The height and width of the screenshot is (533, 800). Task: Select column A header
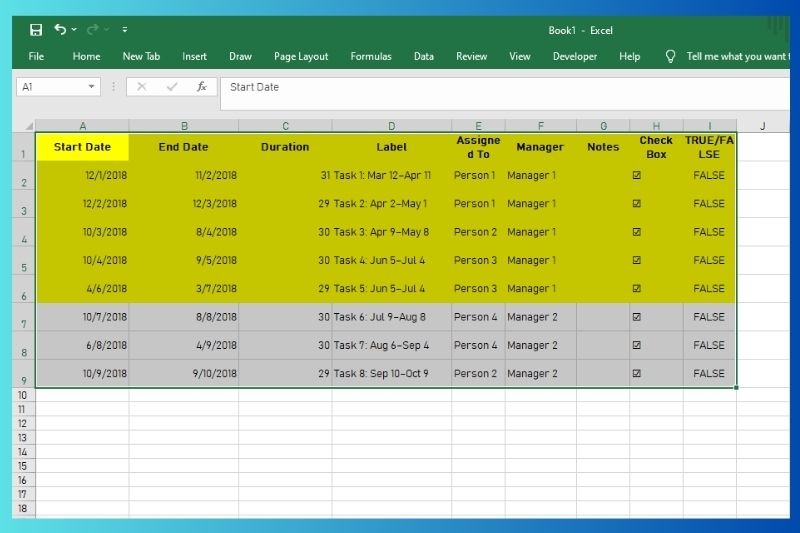click(x=82, y=125)
